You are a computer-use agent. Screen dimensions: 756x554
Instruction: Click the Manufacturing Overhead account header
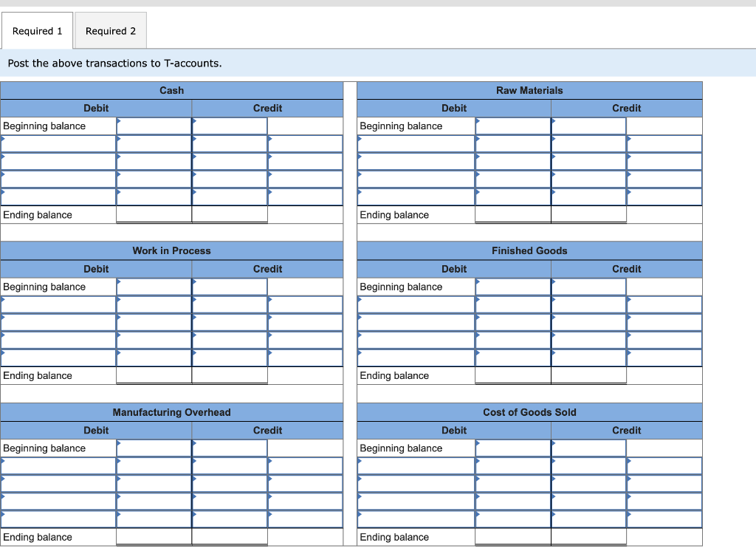(171, 412)
